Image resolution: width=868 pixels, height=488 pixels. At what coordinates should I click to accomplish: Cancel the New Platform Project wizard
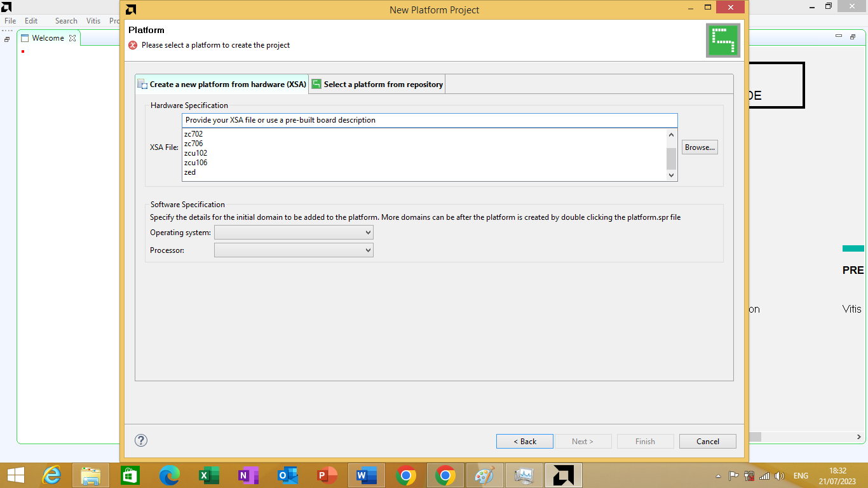coord(708,441)
